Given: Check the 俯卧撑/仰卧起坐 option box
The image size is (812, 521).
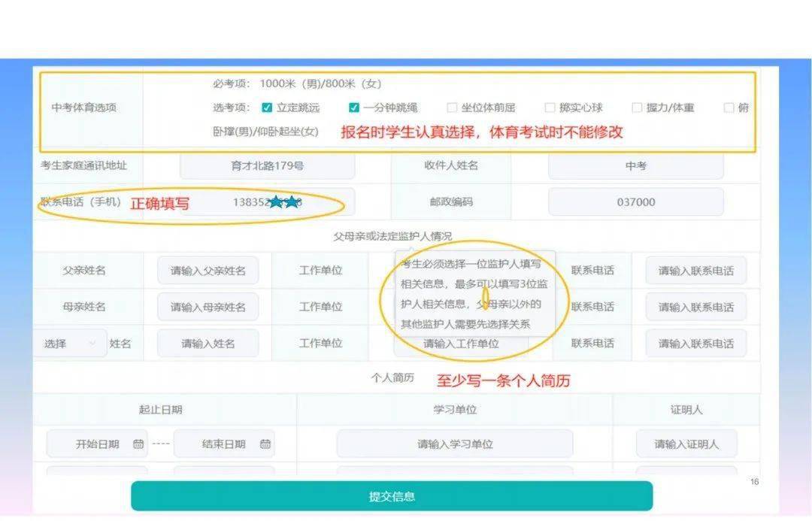Looking at the screenshot, I should pos(729,108).
